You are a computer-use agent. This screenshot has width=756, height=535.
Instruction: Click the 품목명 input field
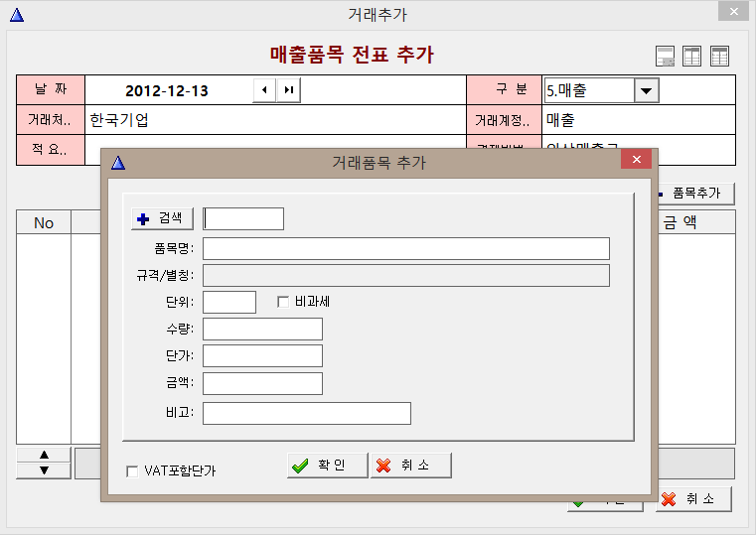(x=406, y=248)
